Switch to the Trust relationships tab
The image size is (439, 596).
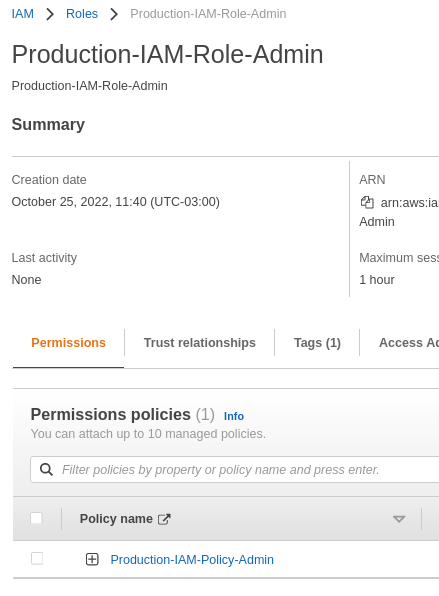pos(200,343)
